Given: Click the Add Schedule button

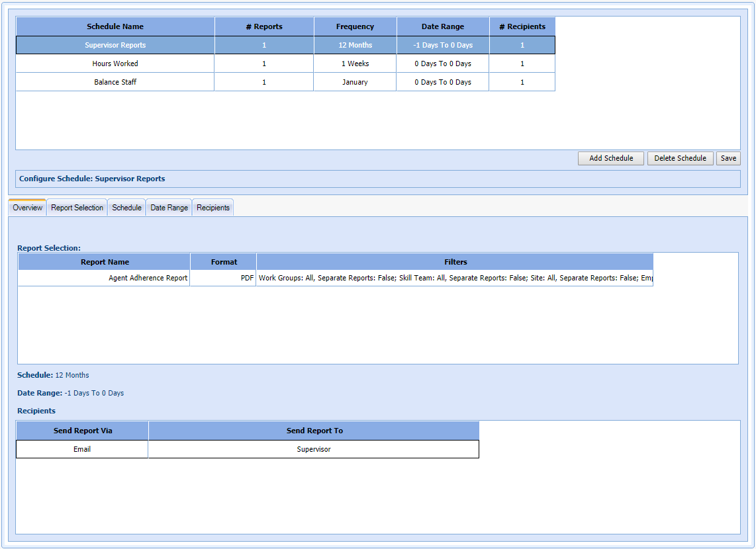Looking at the screenshot, I should [610, 159].
